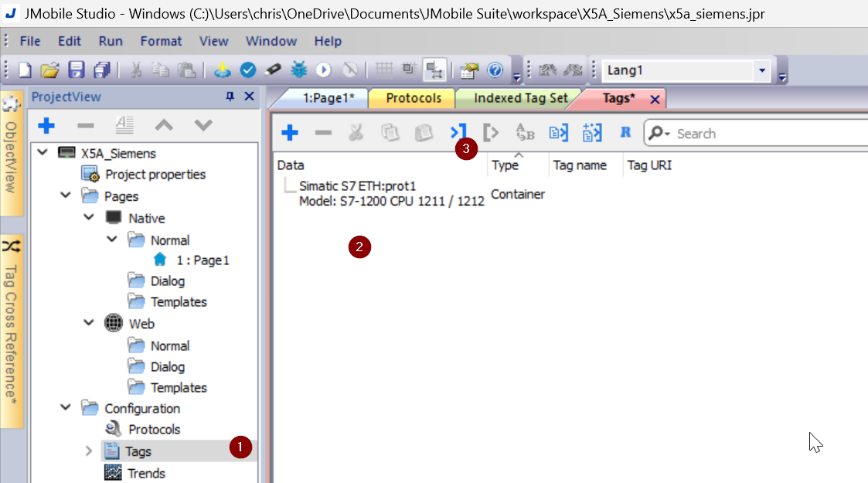868x483 pixels.
Task: Open the Run menu
Action: pyautogui.click(x=111, y=41)
